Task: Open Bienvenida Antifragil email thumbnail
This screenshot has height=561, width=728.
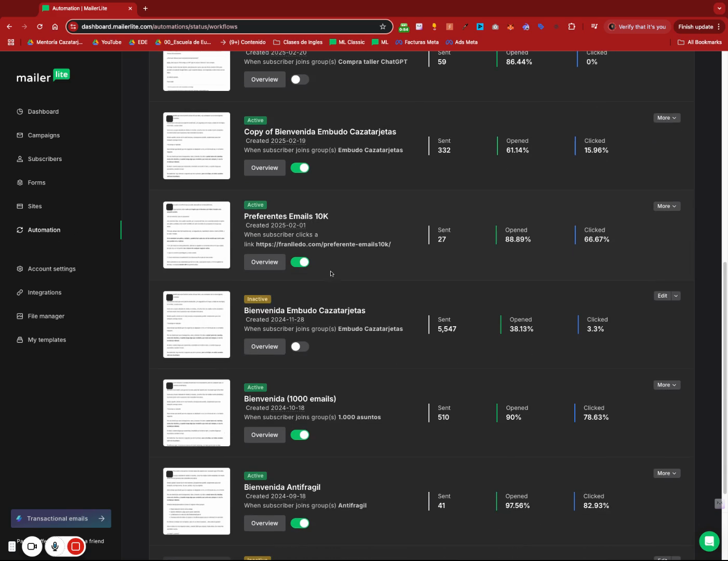Action: coord(196,501)
